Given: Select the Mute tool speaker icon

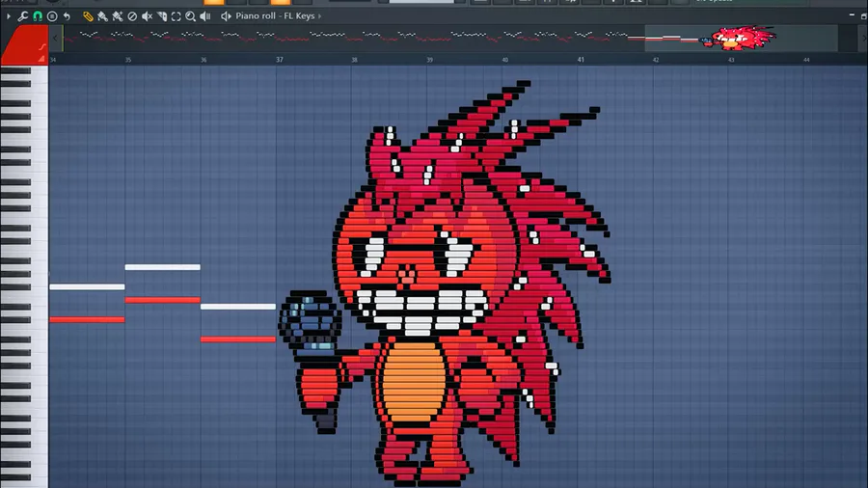Looking at the screenshot, I should coord(147,16).
